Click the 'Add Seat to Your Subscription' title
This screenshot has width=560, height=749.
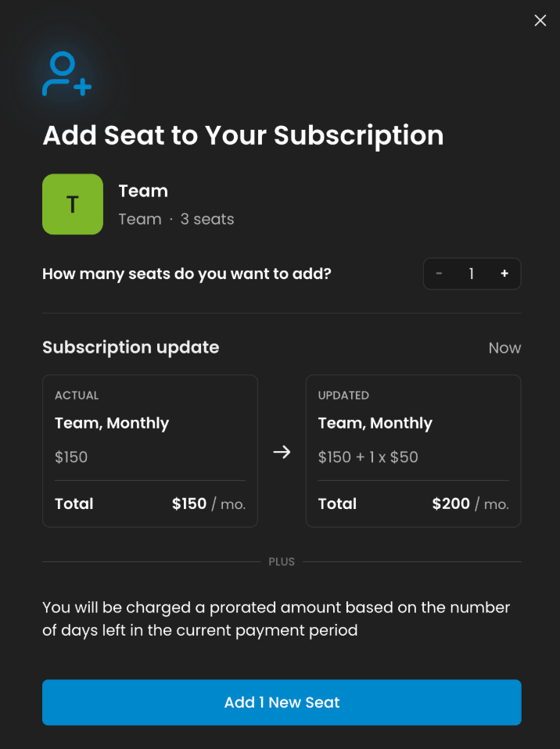pyautogui.click(x=243, y=135)
